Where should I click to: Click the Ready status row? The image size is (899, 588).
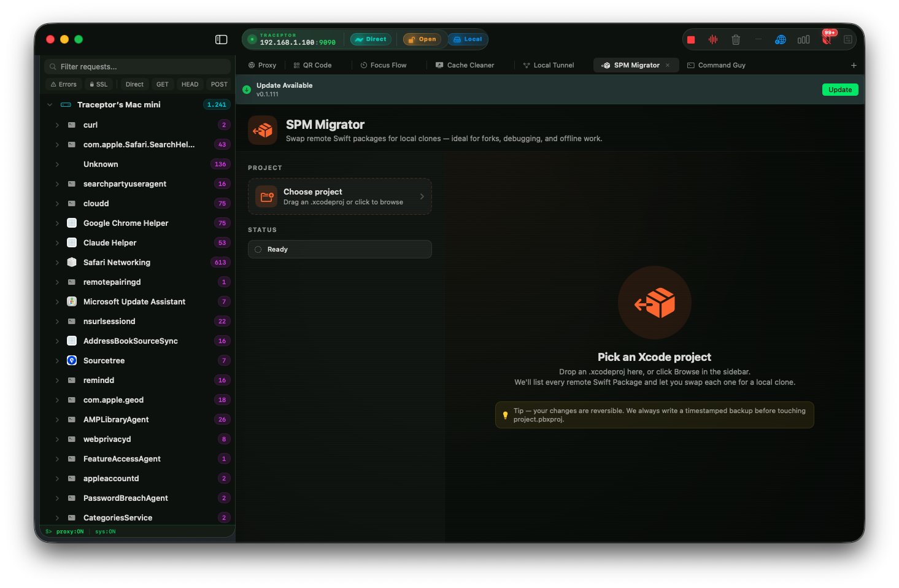click(x=340, y=249)
